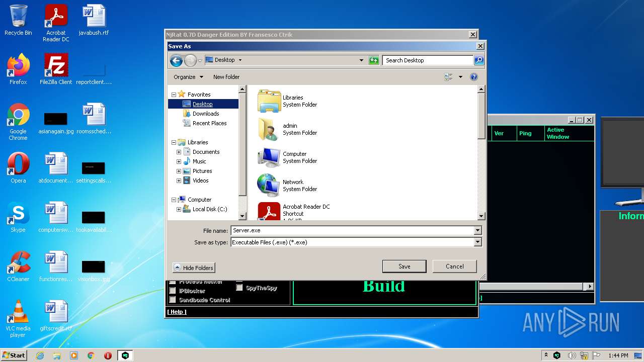Select giftscredit.rtf file on desktop

click(56, 316)
